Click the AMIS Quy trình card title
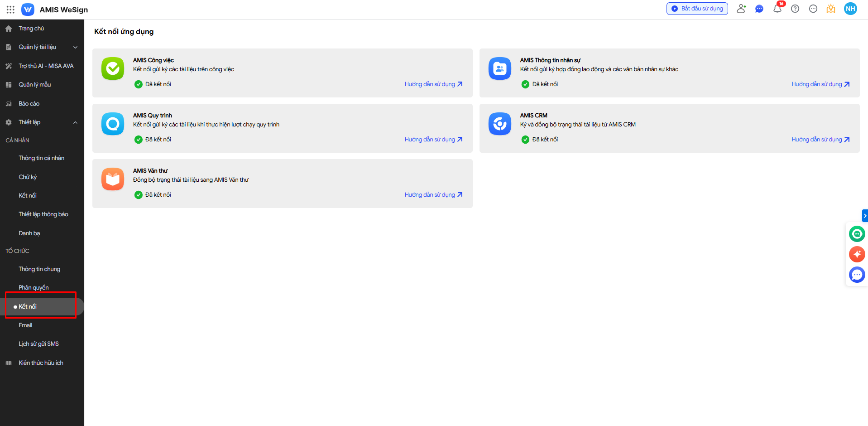 [153, 116]
